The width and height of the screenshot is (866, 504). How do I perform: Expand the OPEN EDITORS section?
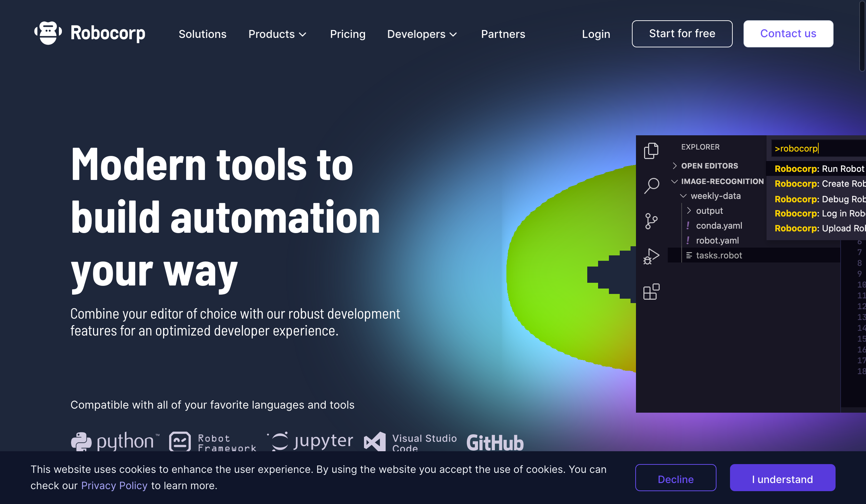(674, 166)
